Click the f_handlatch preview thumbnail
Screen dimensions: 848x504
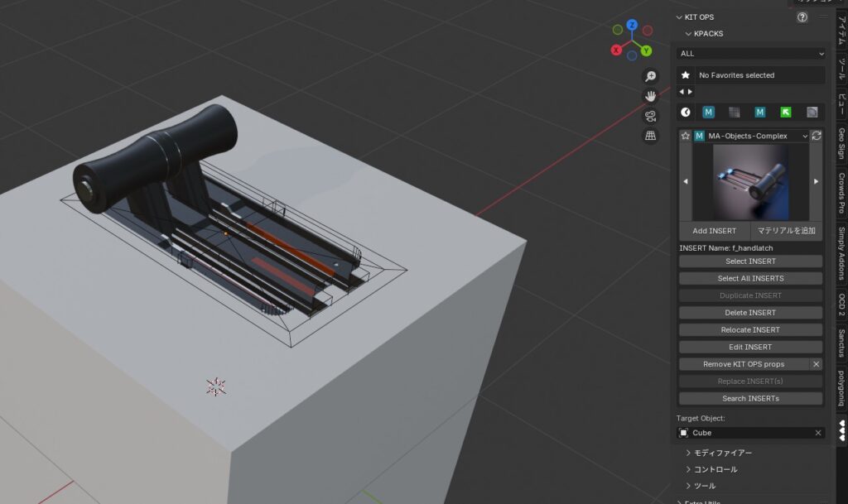pyautogui.click(x=750, y=182)
